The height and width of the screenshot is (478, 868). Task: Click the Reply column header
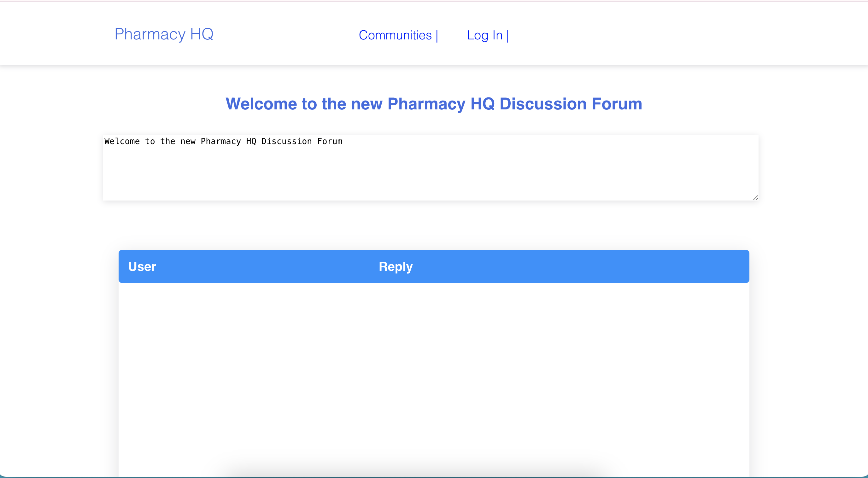click(x=396, y=266)
